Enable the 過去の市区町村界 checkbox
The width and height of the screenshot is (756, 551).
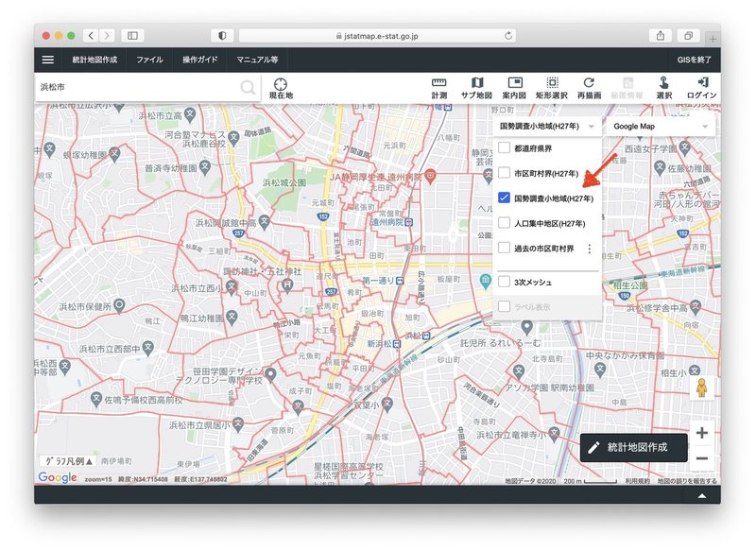point(504,248)
